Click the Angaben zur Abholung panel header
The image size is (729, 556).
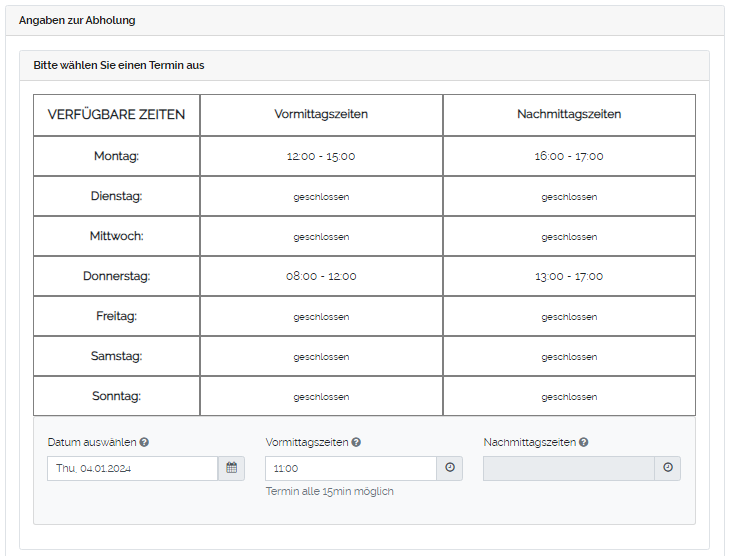click(x=77, y=20)
